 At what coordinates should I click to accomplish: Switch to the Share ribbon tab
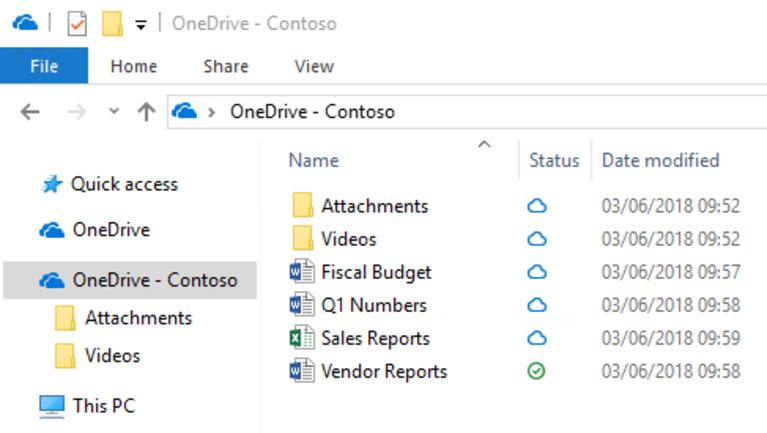coord(226,66)
